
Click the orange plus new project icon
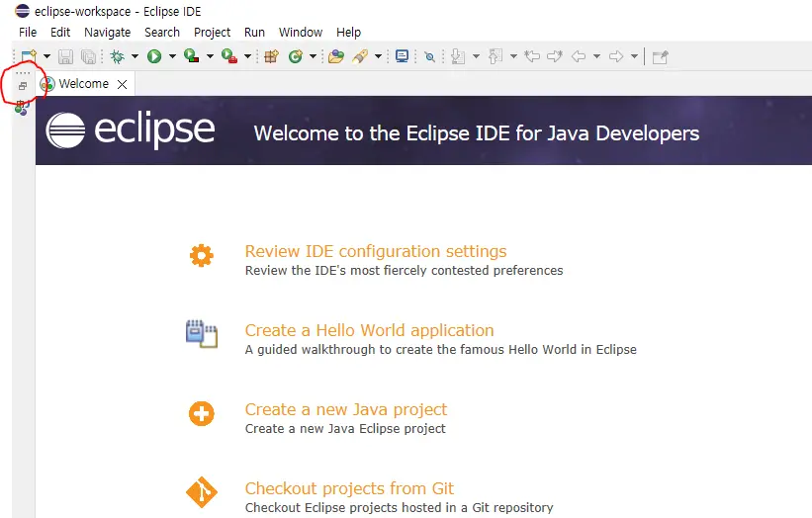[202, 413]
